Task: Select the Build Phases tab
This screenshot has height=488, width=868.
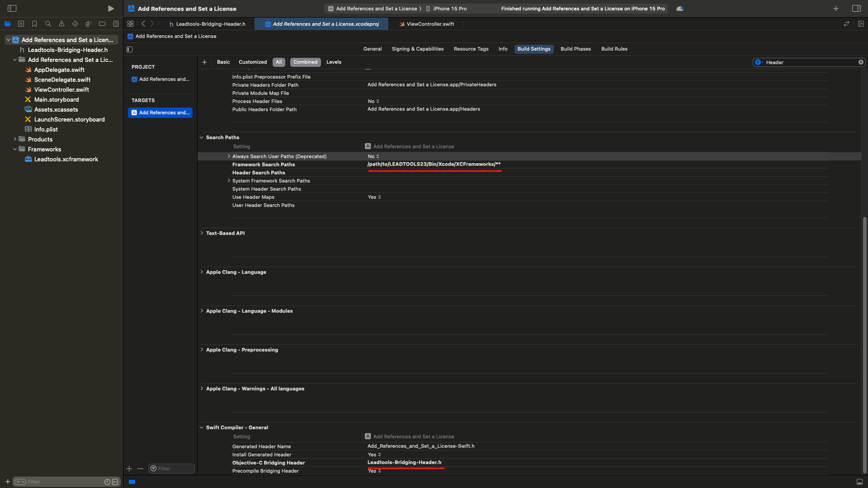Action: point(576,49)
